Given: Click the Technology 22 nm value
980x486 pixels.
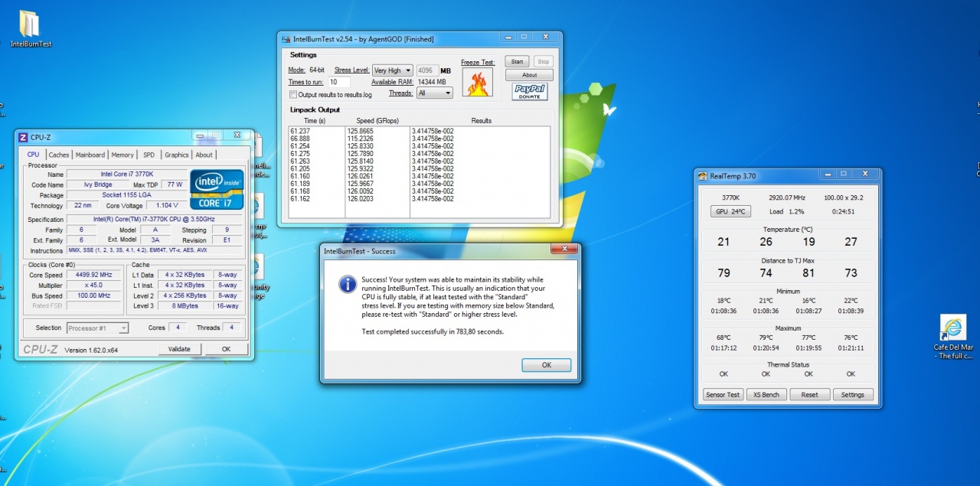Looking at the screenshot, I should click(x=81, y=206).
